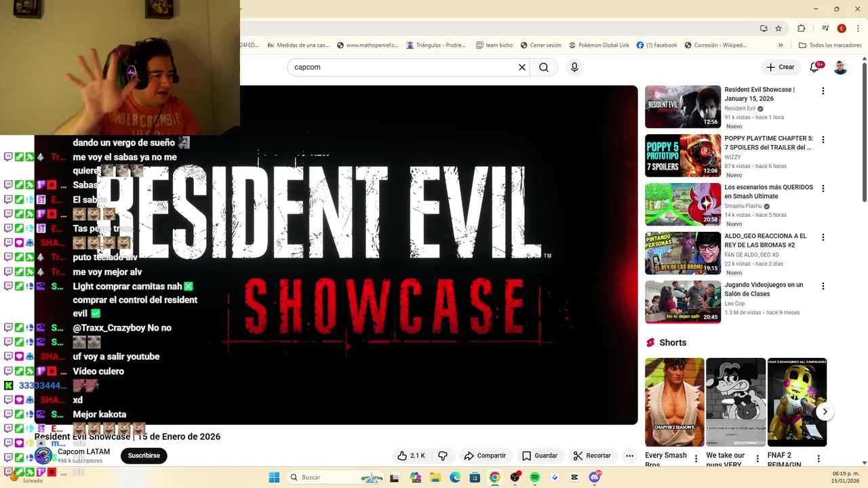The image size is (868, 488).
Task: Save video with the Guardar button
Action: tap(540, 455)
